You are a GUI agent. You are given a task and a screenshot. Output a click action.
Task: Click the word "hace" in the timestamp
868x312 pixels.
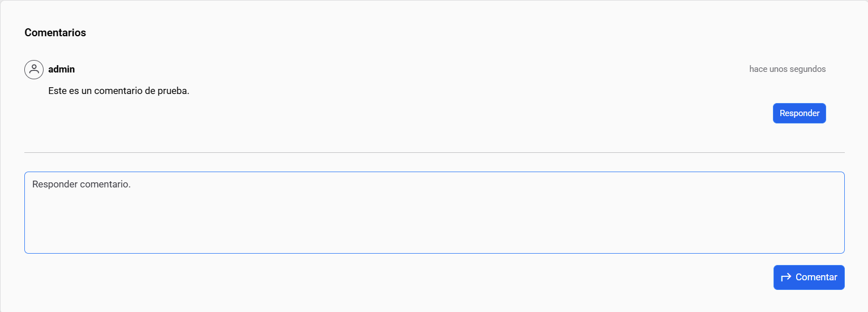coord(758,69)
